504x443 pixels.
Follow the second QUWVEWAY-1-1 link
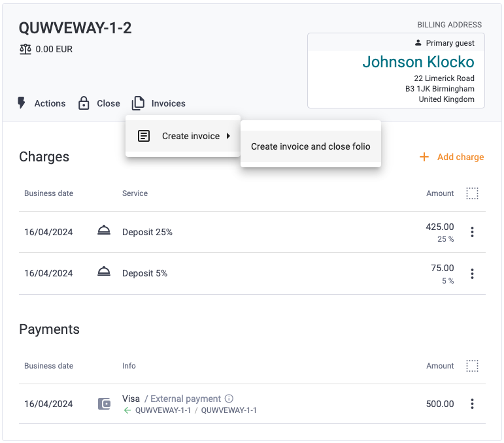click(229, 410)
